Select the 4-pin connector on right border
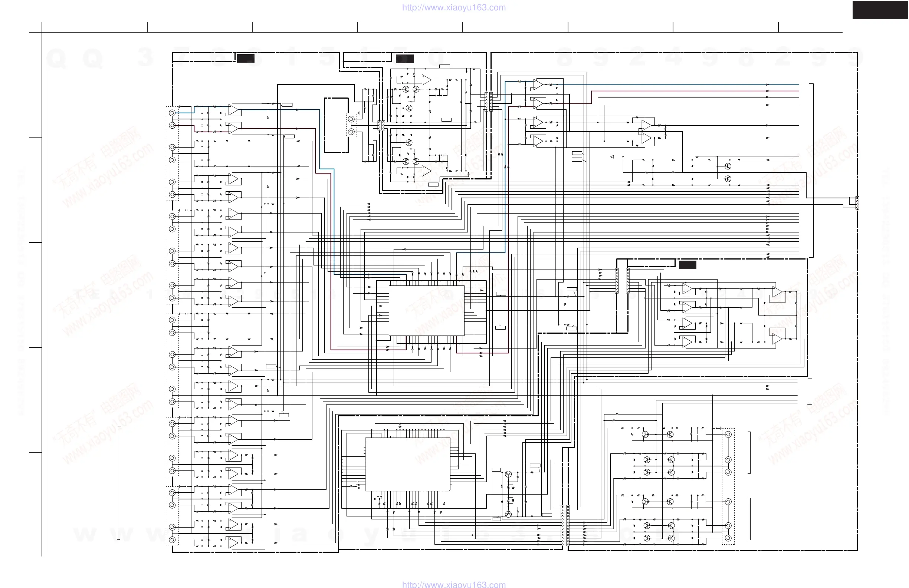Screen dimensions: 909x588 [857, 203]
